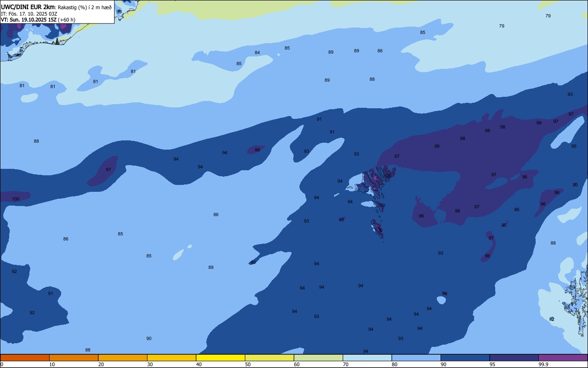
Task: Pick the 60–70 pale green legend swatch
Action: tap(318, 357)
